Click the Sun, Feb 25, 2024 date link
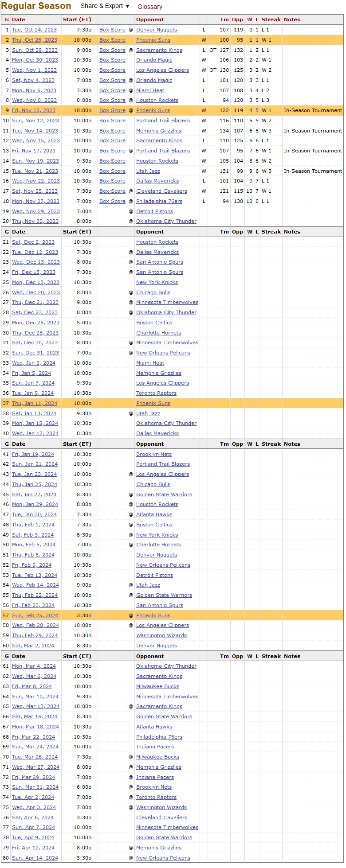The width and height of the screenshot is (346, 868). click(35, 615)
